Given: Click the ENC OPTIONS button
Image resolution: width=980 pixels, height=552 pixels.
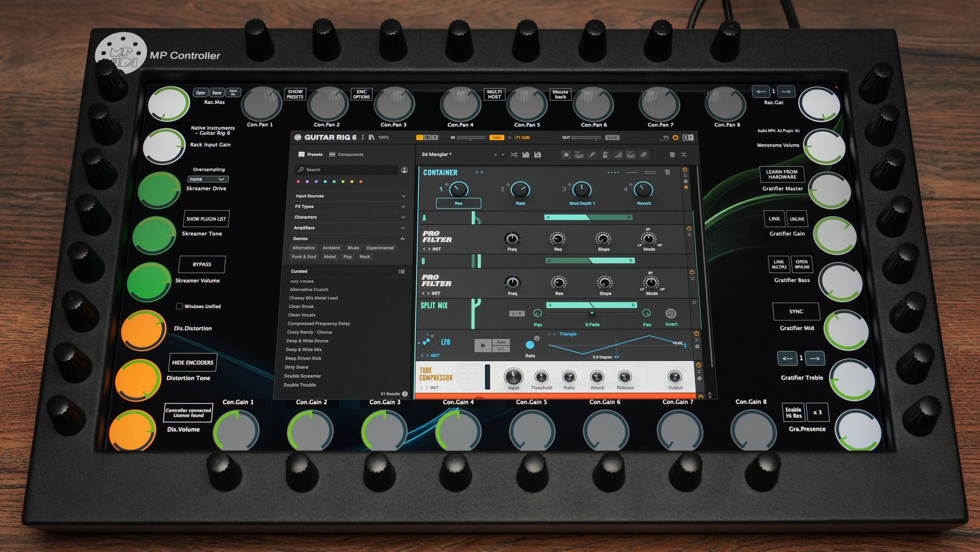Looking at the screenshot, I should [x=362, y=94].
